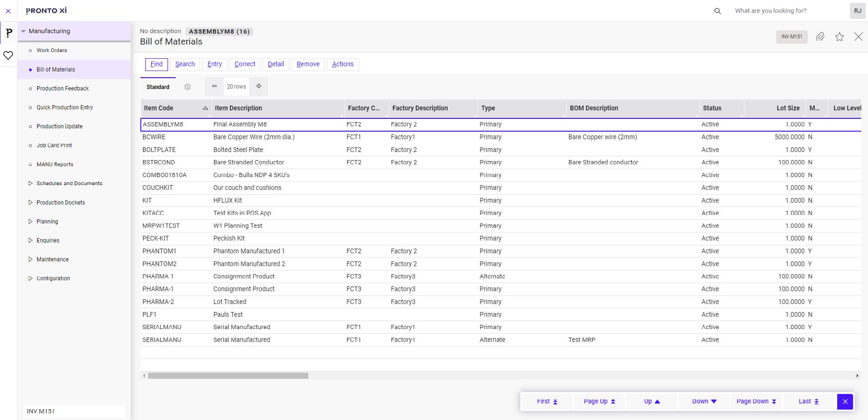Click horizontal scrollbar thumb of grid

[228, 375]
